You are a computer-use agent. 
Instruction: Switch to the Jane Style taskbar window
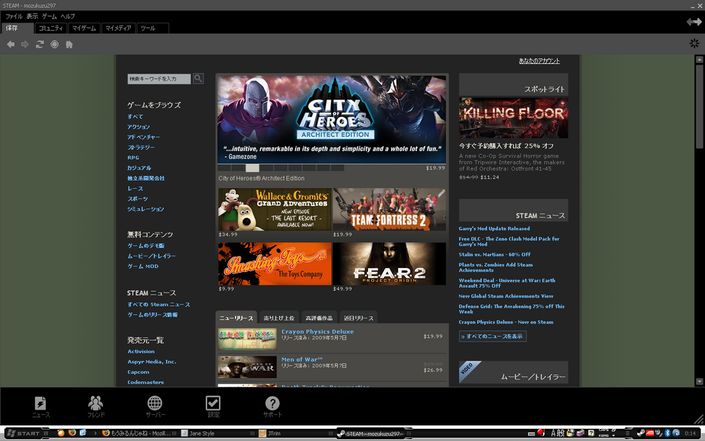[x=218, y=433]
